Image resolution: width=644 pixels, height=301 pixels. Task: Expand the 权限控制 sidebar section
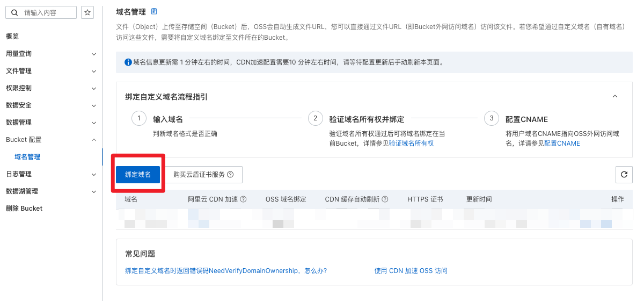tap(94, 88)
